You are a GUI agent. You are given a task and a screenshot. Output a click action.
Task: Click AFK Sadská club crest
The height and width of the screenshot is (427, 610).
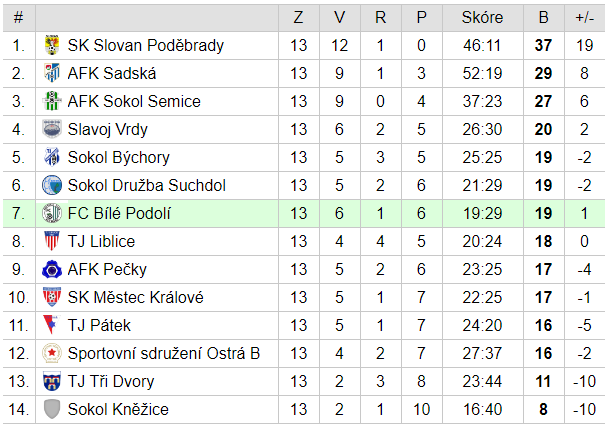point(52,73)
